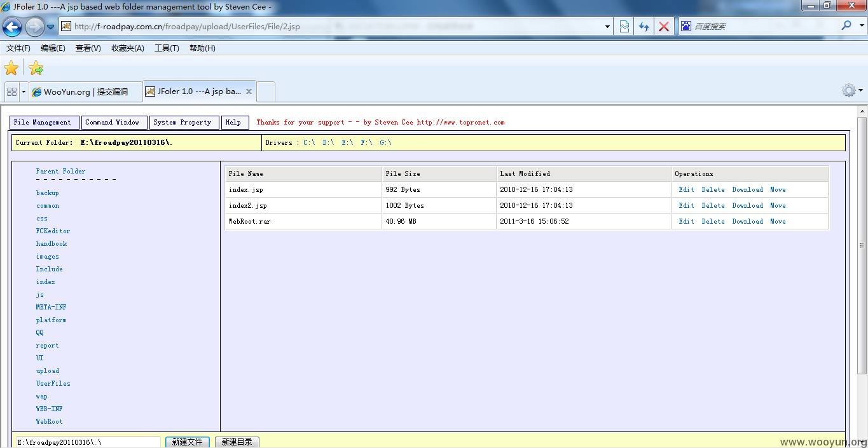This screenshot has width=868, height=448.
Task: Open the 编辑(E) menu
Action: pyautogui.click(x=53, y=48)
